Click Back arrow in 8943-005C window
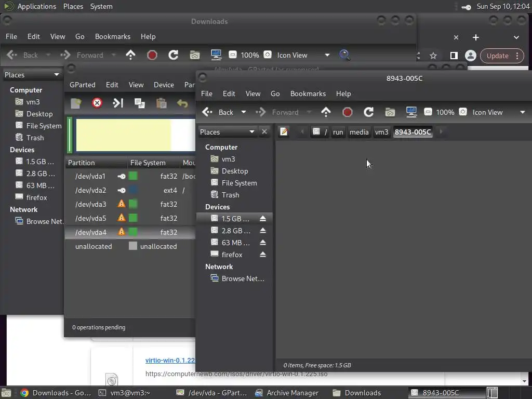The height and width of the screenshot is (399, 532). (207, 112)
